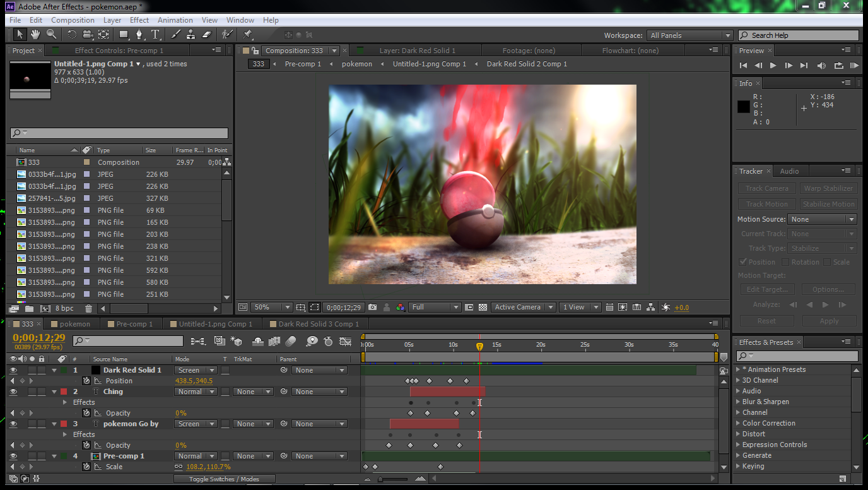Click the Delete trash icon in Project panel
Image resolution: width=868 pixels, height=490 pixels.
pyautogui.click(x=88, y=309)
